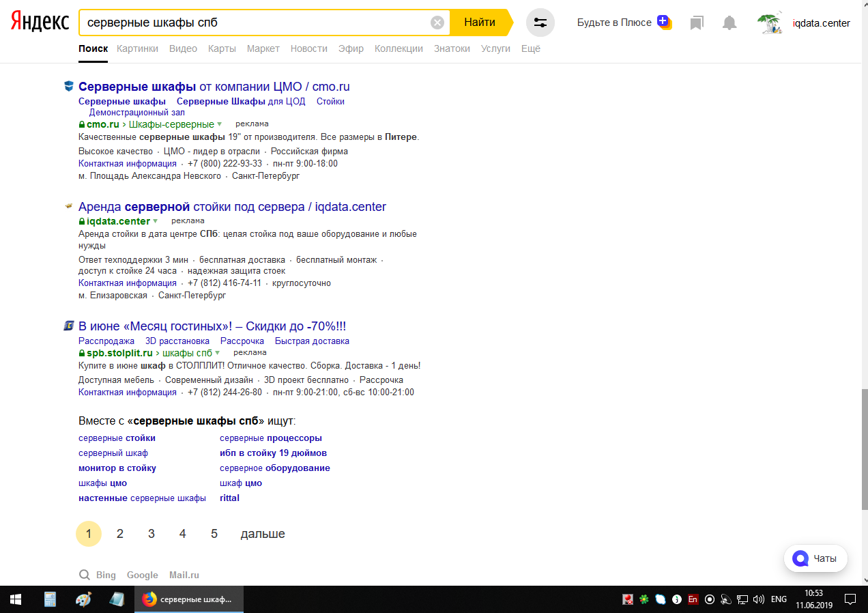Click the page vertical scrollbar thumb

(865, 450)
